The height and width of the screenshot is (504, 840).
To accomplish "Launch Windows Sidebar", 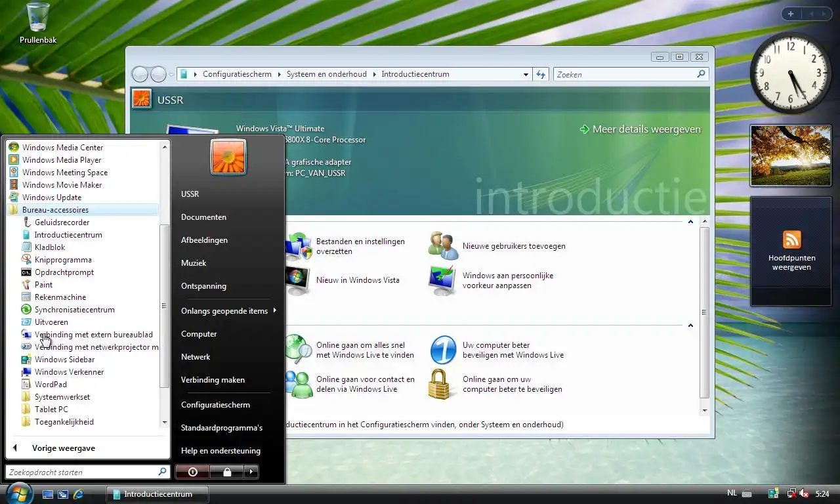I will pyautogui.click(x=58, y=360).
